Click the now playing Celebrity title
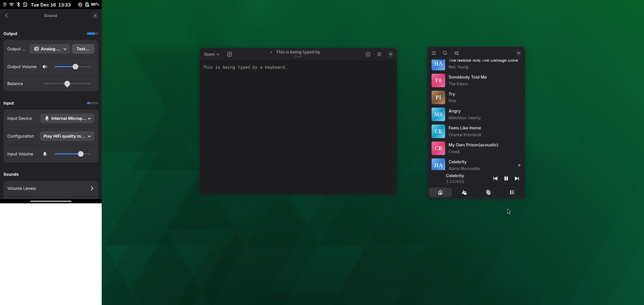Viewport: 644px width, 305px height. click(x=455, y=176)
